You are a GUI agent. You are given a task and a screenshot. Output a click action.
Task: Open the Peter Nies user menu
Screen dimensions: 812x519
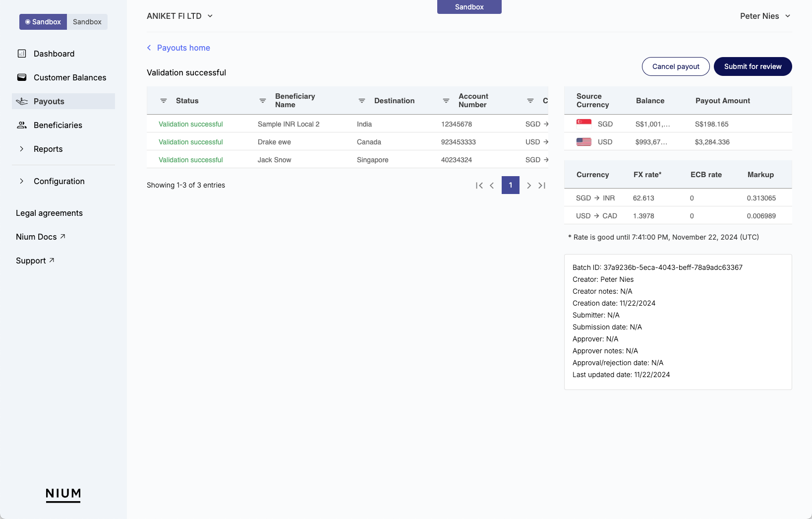coord(765,16)
